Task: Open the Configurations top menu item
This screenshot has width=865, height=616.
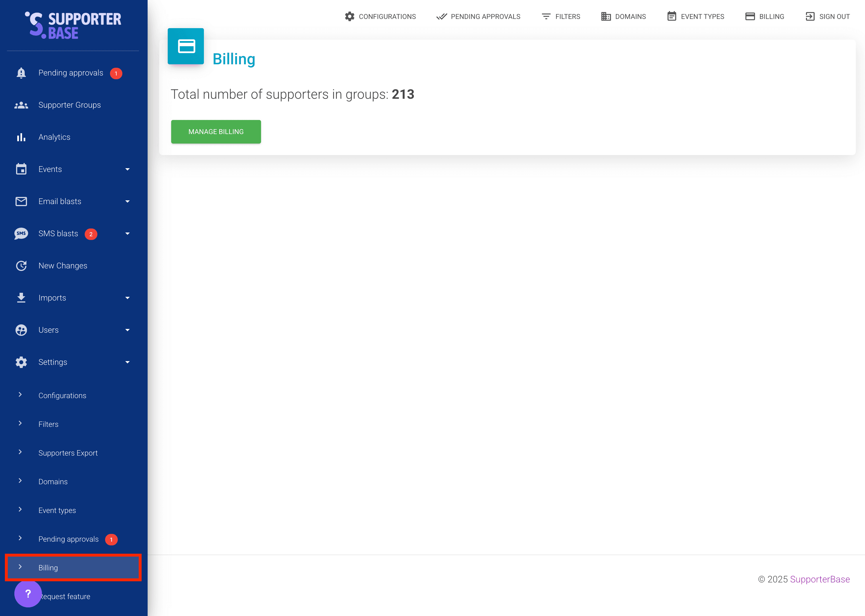Action: click(x=380, y=16)
